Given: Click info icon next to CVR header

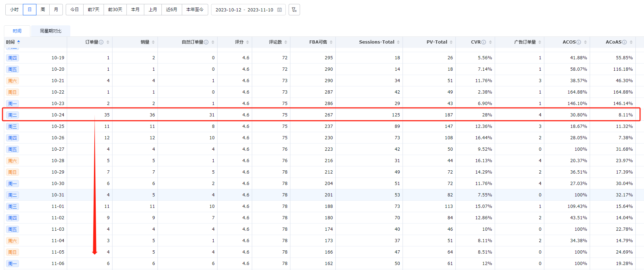Looking at the screenshot, I should 484,42.
